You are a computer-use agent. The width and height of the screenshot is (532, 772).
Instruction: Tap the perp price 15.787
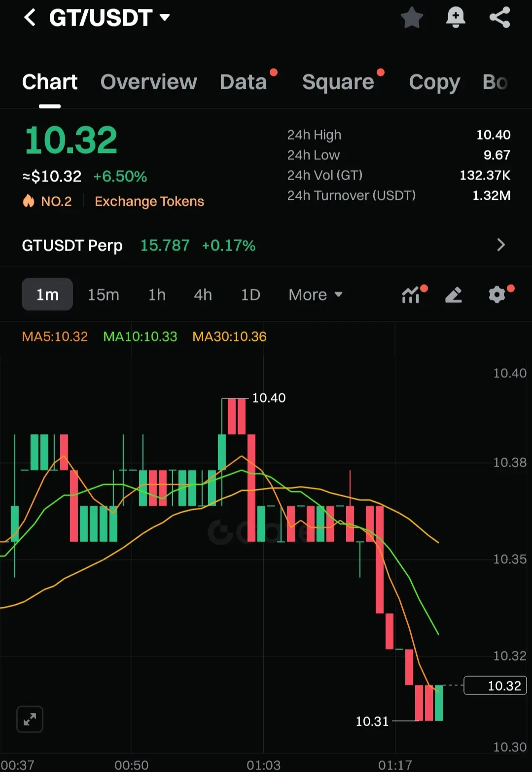pyautogui.click(x=165, y=245)
